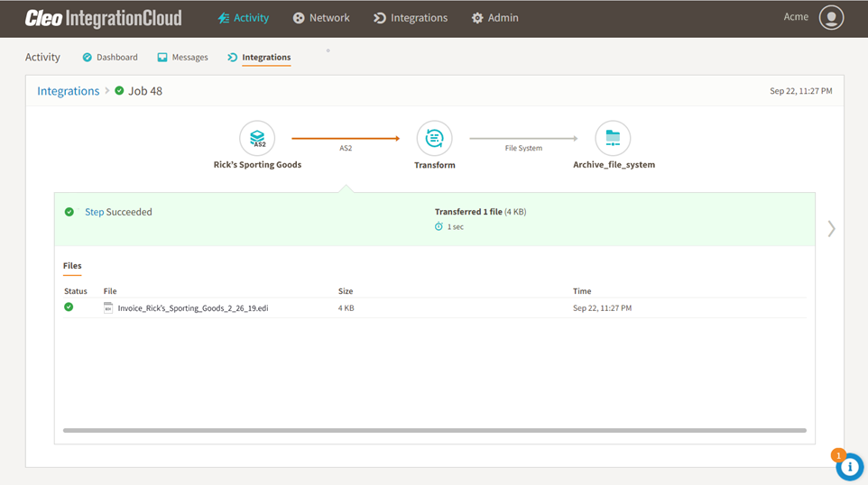Click the green file status checkmark
Viewport: 868px width, 485px height.
tap(69, 307)
